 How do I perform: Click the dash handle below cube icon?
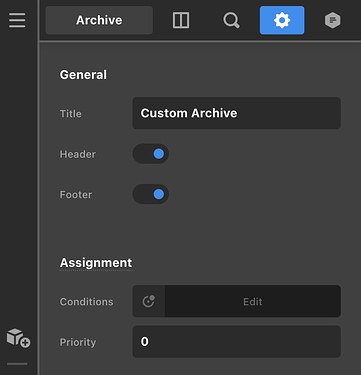[17, 364]
